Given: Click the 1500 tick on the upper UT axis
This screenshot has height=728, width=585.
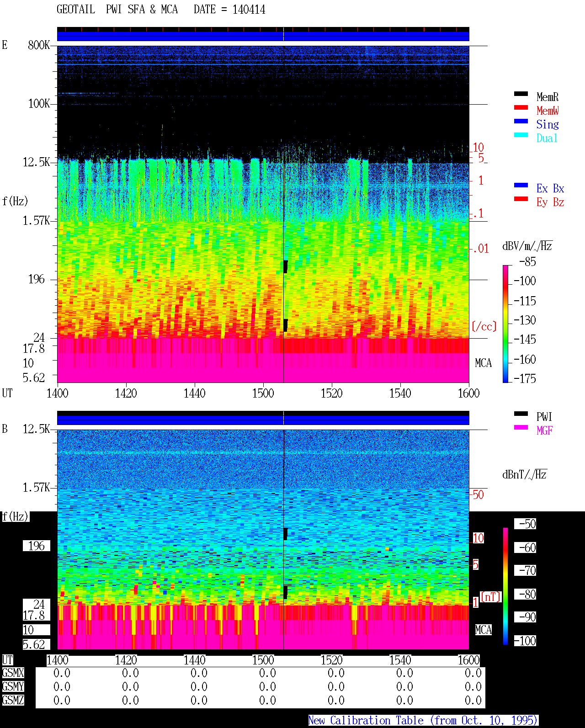Looking at the screenshot, I should [263, 393].
